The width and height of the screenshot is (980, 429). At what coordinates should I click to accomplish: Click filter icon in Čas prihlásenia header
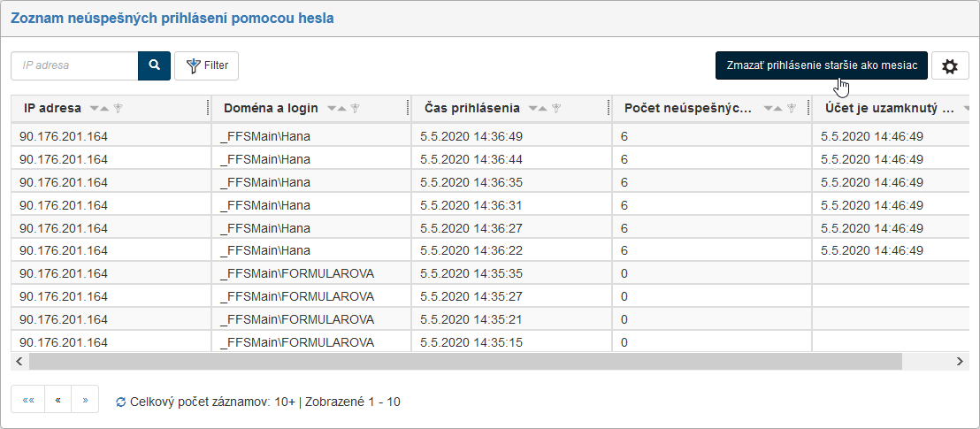(x=556, y=108)
